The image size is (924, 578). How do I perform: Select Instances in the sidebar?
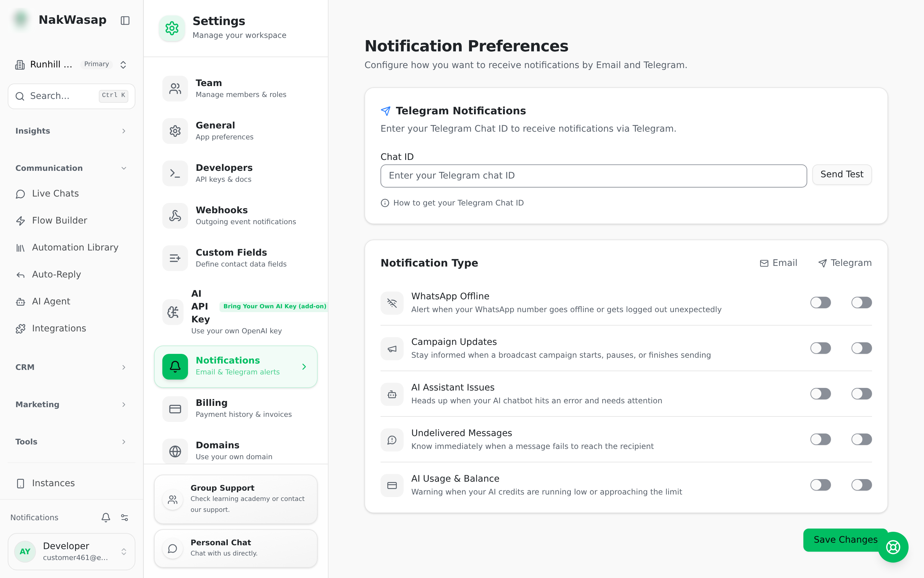coord(72,483)
